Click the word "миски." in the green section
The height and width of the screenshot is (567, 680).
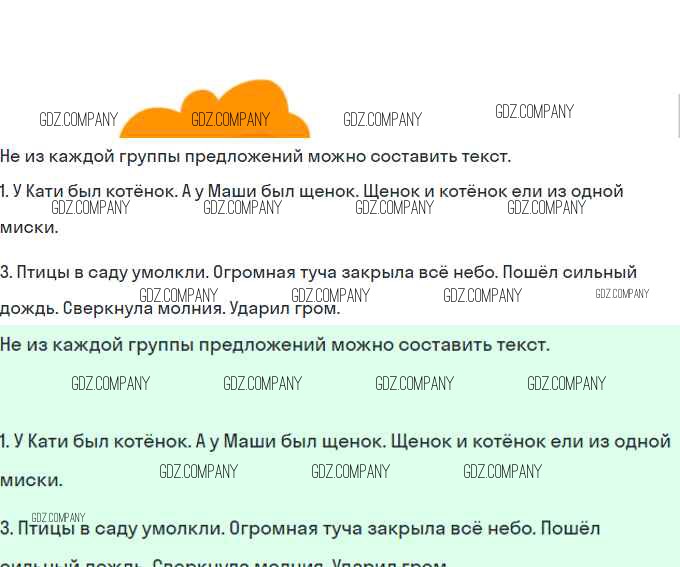(x=31, y=480)
